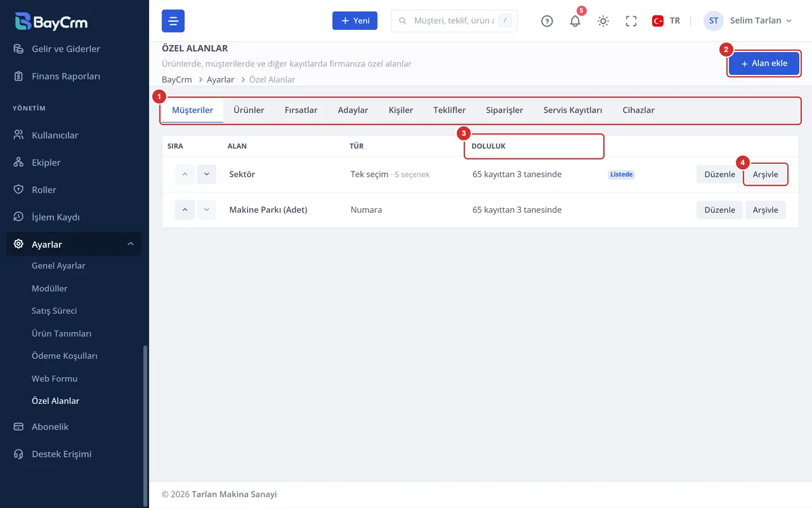Go to Kullanıcılar in sidebar

point(74,135)
